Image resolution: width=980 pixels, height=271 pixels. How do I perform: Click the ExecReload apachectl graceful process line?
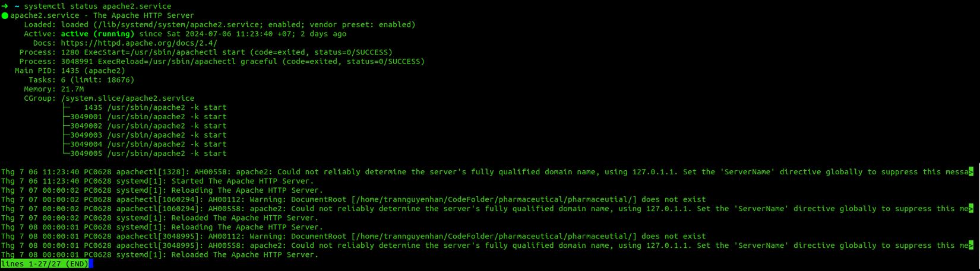(x=242, y=62)
